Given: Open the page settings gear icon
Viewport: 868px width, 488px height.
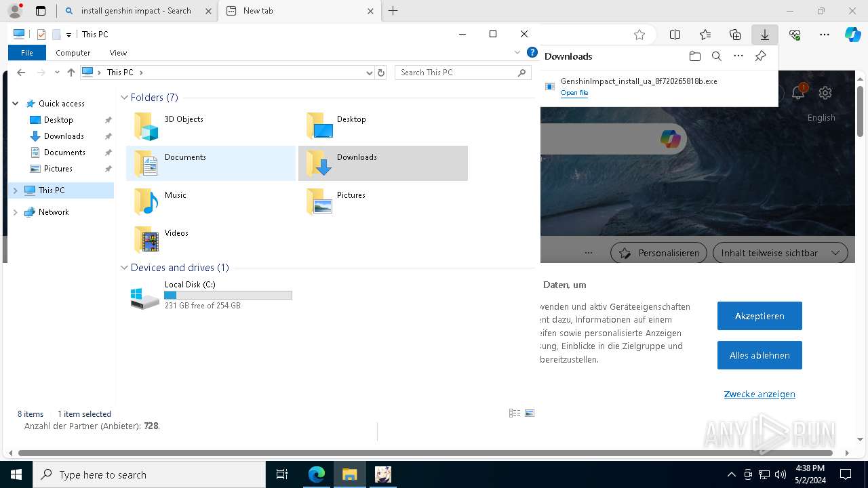Looking at the screenshot, I should [x=825, y=93].
